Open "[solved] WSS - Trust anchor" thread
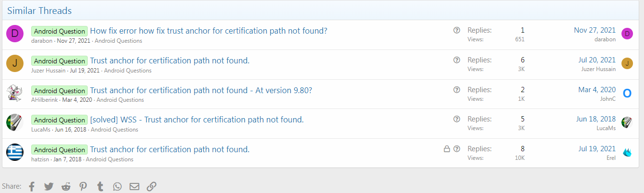Screen dimensions: 644x193 pos(197,120)
